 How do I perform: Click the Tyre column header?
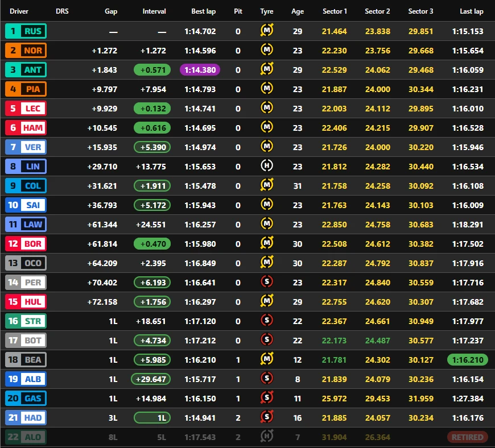click(x=267, y=11)
